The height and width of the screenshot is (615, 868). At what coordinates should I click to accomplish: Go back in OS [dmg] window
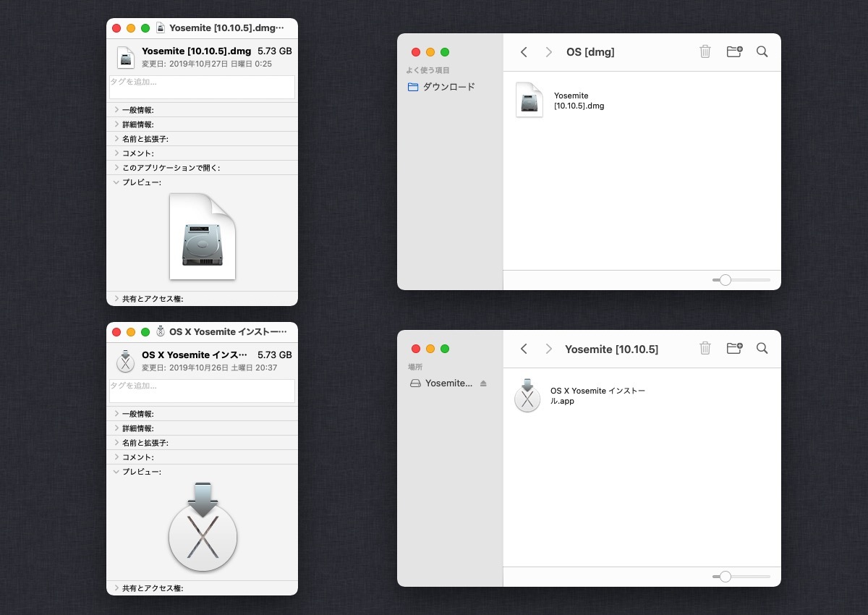524,52
